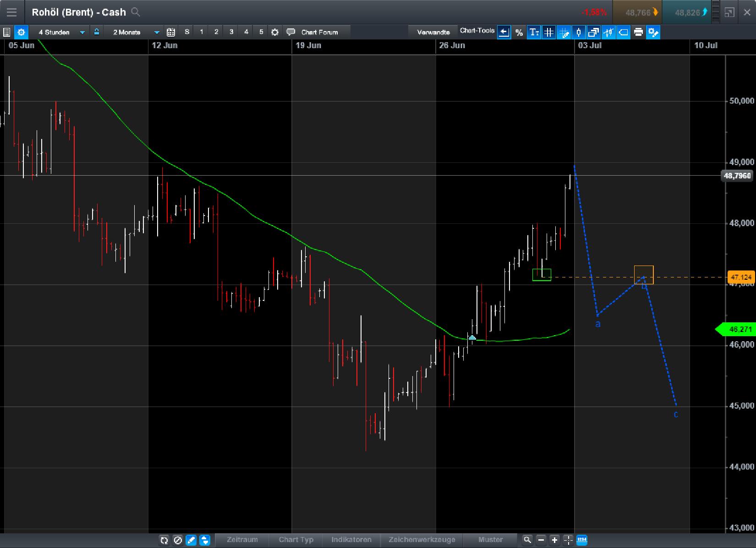Search instrument via magnifier next to Rohöl (Brent)

(135, 12)
